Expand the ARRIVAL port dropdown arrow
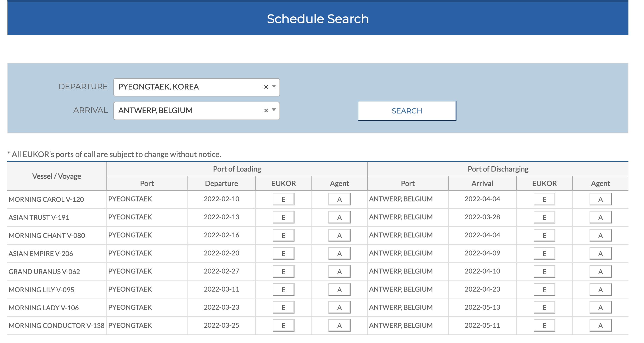 pos(274,110)
